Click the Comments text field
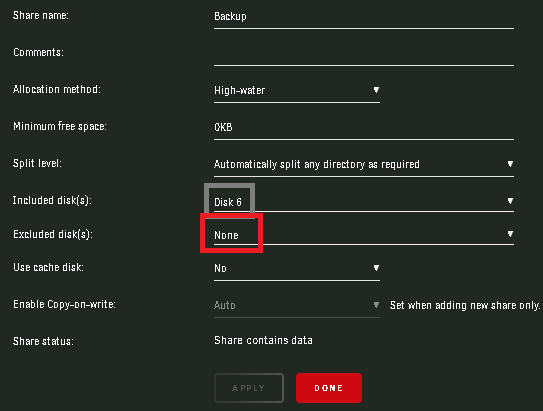The height and width of the screenshot is (411, 543). [364, 54]
